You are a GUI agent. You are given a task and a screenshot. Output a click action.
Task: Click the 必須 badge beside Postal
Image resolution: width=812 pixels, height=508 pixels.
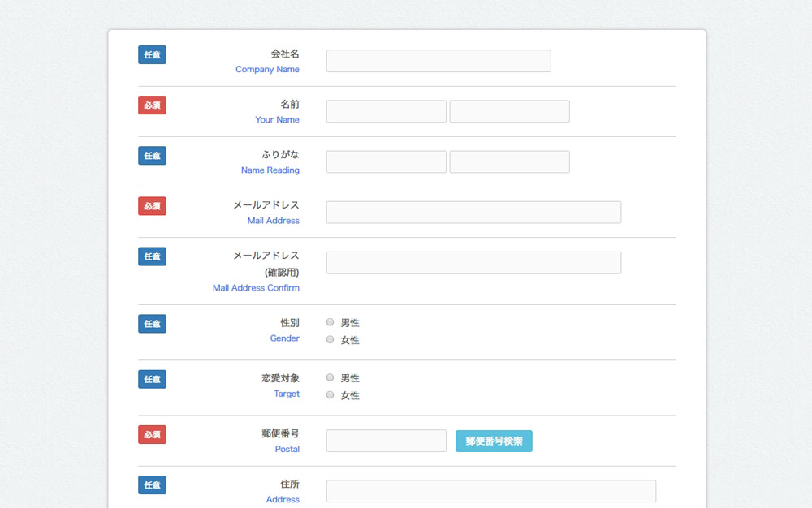coord(153,434)
